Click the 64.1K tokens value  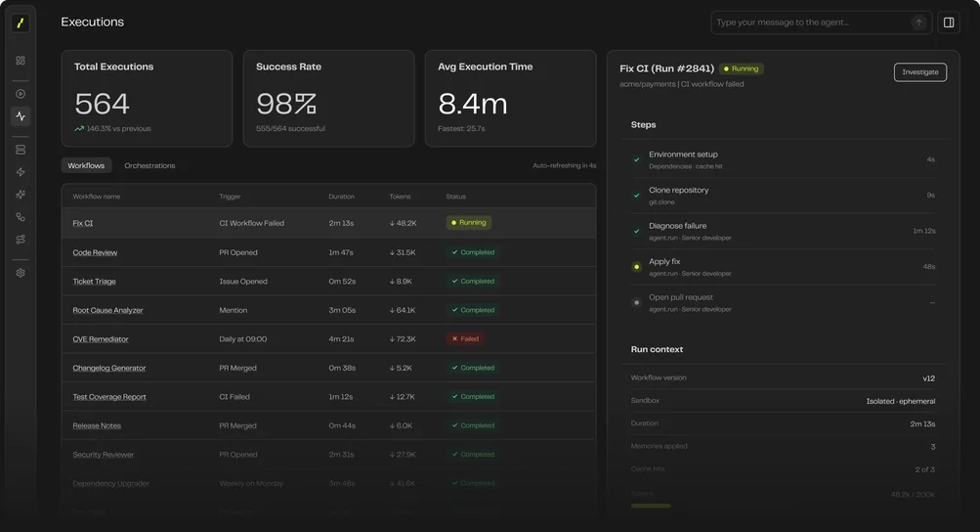[403, 310]
